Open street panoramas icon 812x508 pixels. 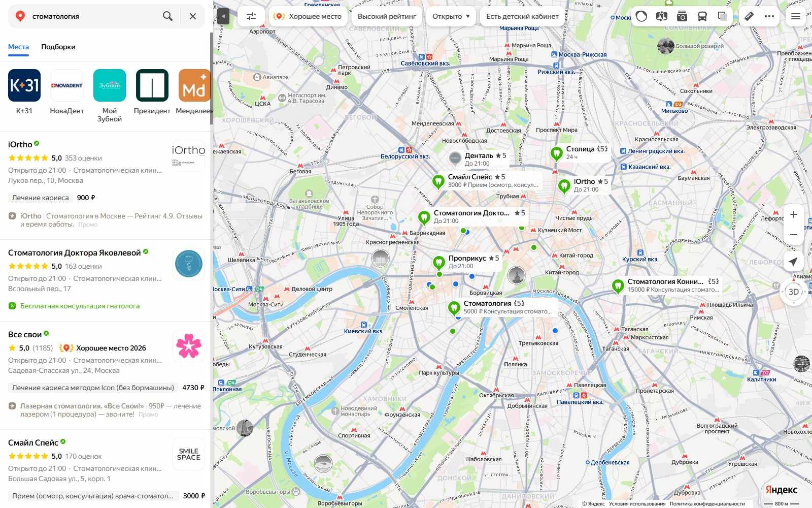(661, 16)
